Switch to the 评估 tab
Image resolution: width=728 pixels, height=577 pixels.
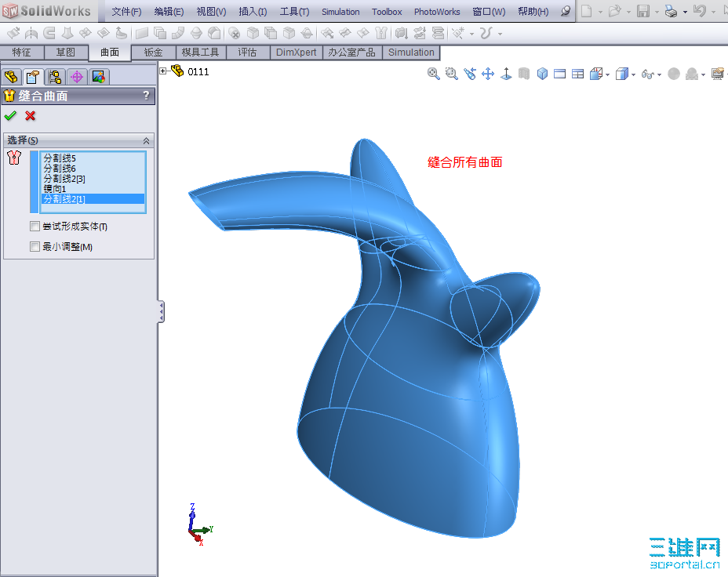247,53
